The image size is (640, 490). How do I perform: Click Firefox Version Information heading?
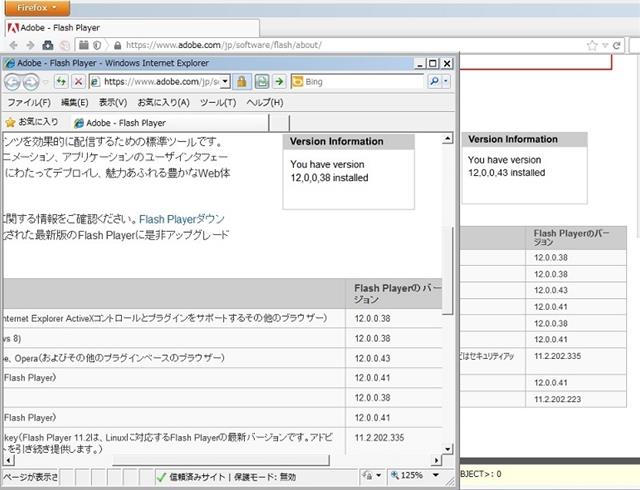coord(513,139)
